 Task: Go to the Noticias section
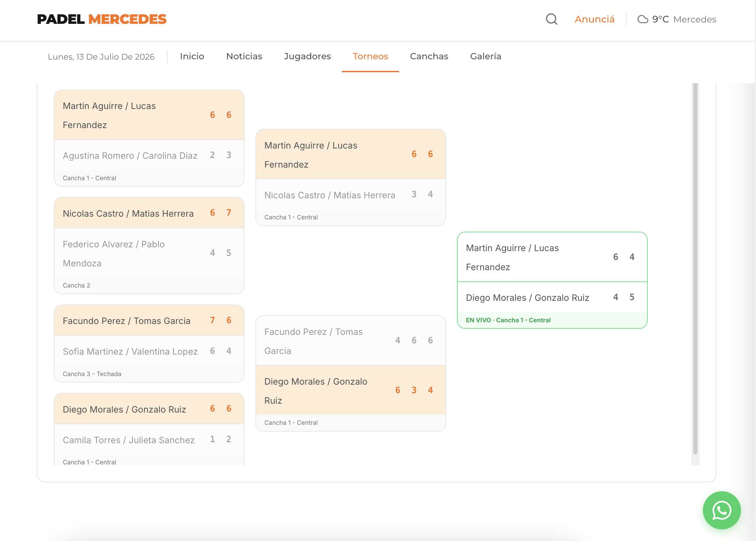(x=244, y=56)
